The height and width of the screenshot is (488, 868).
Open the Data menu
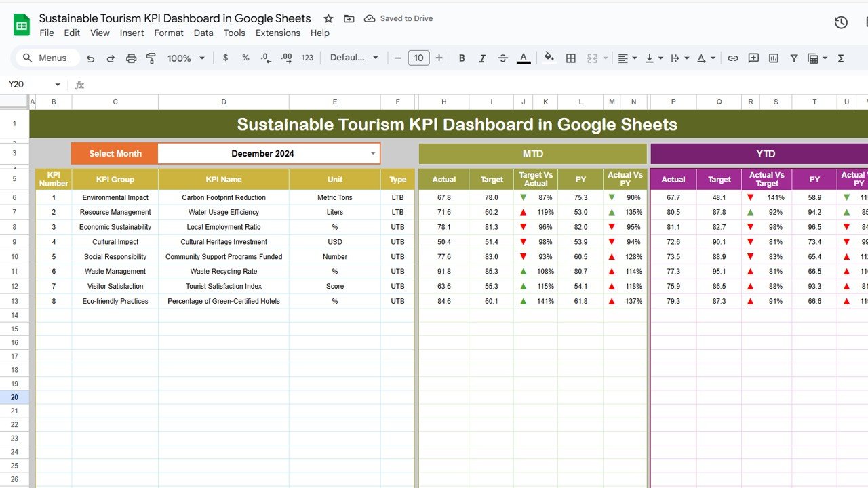click(x=203, y=33)
